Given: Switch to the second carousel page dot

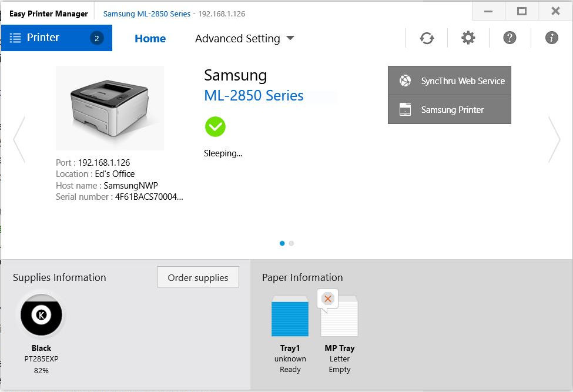Looking at the screenshot, I should 291,243.
